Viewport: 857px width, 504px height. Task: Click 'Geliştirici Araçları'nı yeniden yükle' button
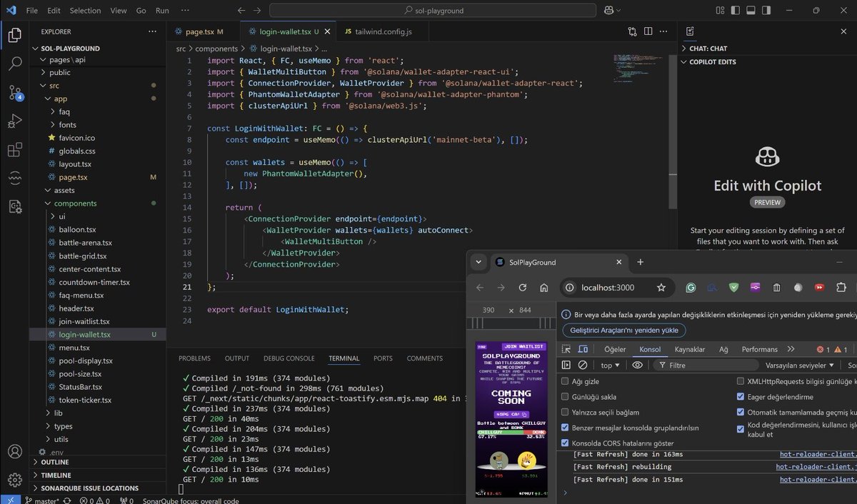(x=623, y=331)
